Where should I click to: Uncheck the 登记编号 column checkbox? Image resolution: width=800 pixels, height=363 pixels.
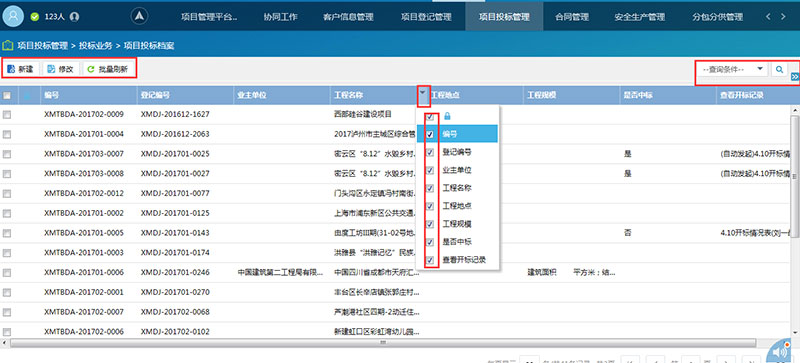click(431, 152)
